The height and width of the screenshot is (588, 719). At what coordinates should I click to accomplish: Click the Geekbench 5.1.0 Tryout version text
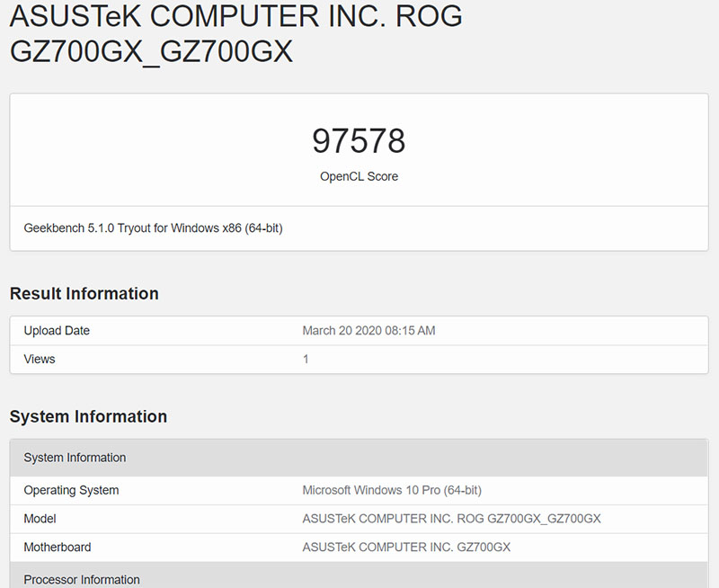click(153, 228)
